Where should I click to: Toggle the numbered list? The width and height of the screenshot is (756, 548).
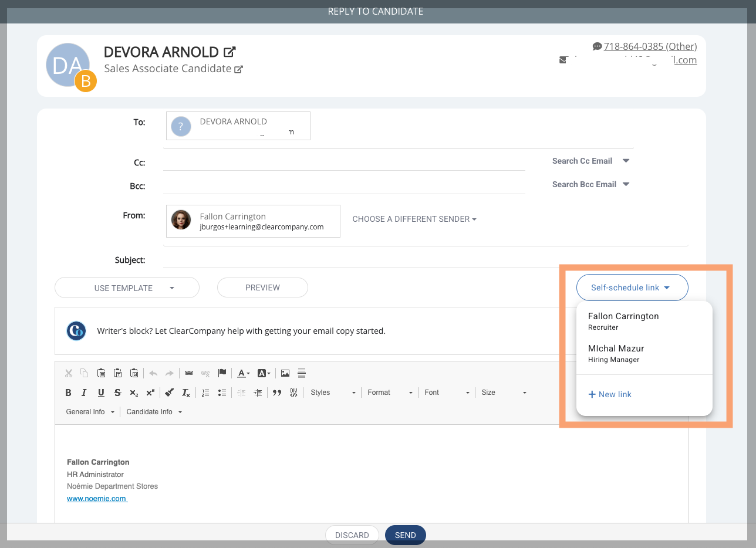[x=205, y=393]
